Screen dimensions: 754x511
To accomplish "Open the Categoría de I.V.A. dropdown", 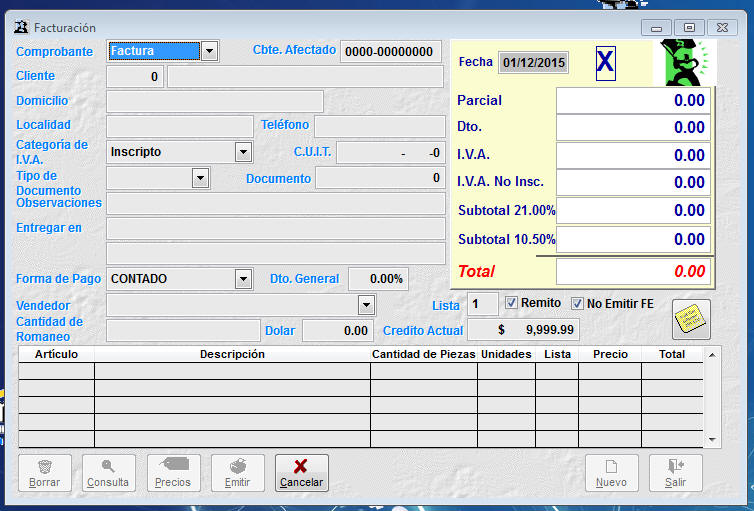I will (243, 152).
